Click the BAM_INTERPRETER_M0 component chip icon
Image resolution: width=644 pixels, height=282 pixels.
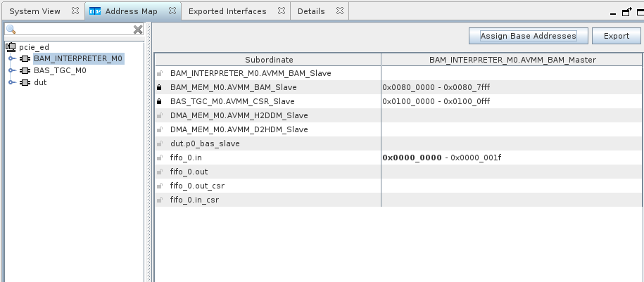[x=25, y=58]
